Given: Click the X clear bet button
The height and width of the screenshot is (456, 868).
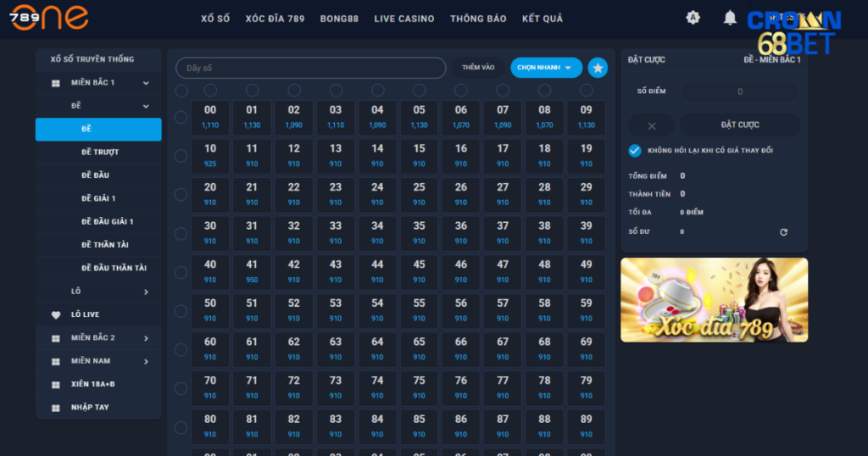Looking at the screenshot, I should pos(651,125).
